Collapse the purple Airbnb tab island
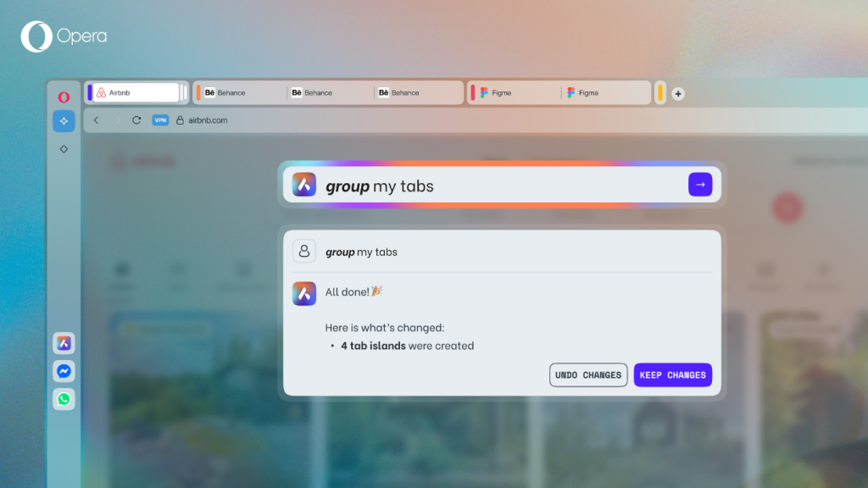The width and height of the screenshot is (868, 488). [90, 92]
